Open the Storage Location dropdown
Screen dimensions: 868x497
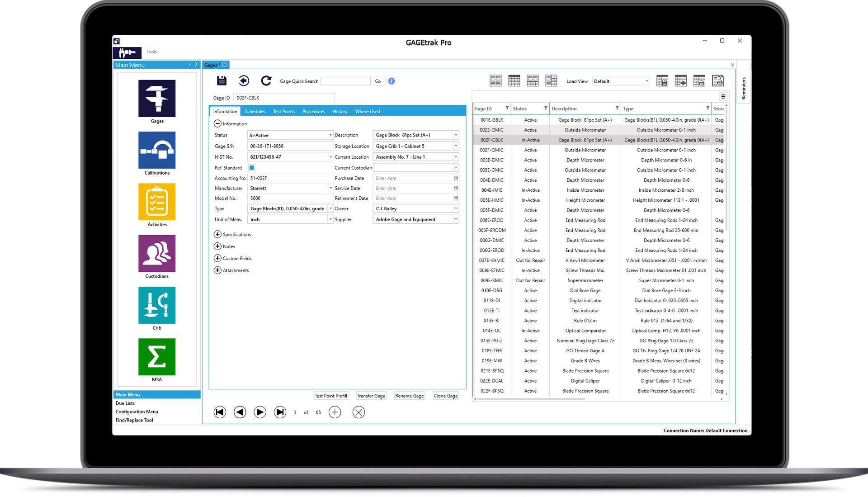tap(456, 146)
